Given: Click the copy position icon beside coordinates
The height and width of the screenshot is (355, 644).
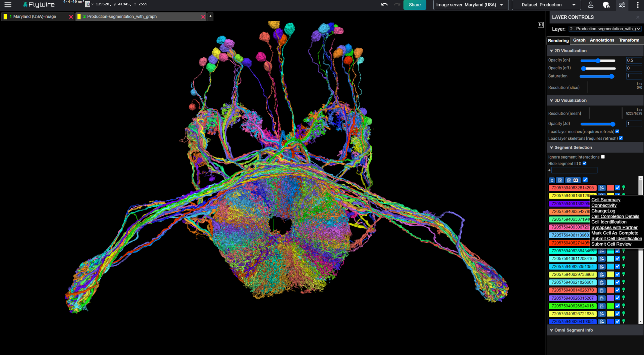Looking at the screenshot, I should (88, 4).
